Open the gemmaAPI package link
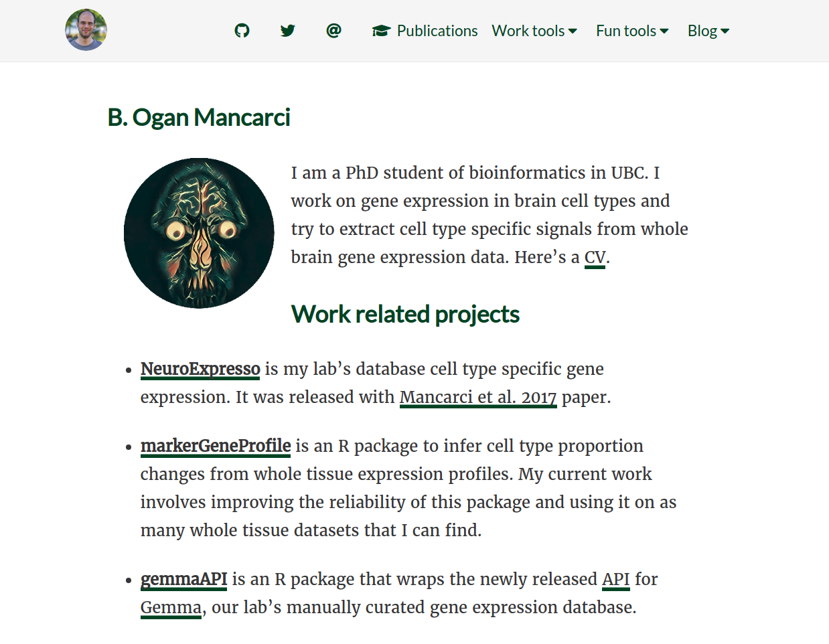The image size is (829, 644). click(184, 579)
